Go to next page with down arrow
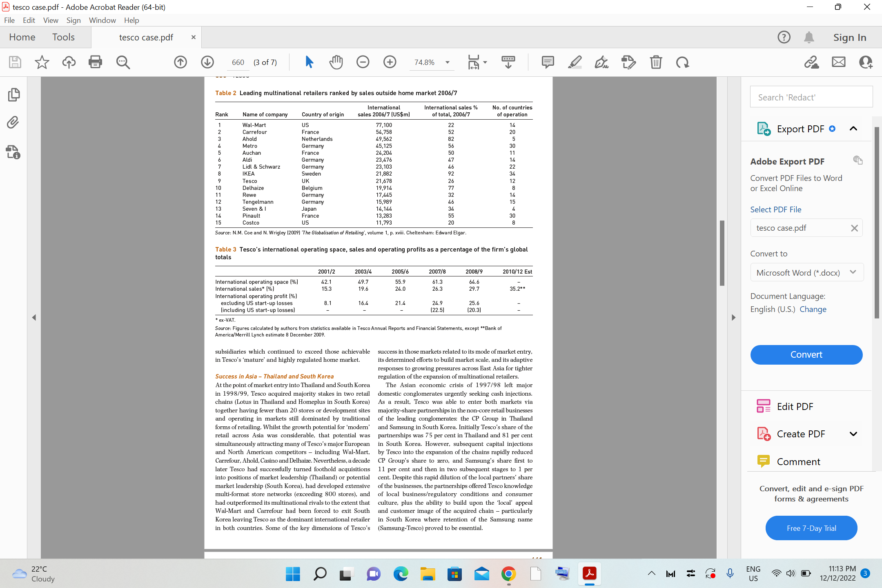The width and height of the screenshot is (882, 588). tap(207, 62)
